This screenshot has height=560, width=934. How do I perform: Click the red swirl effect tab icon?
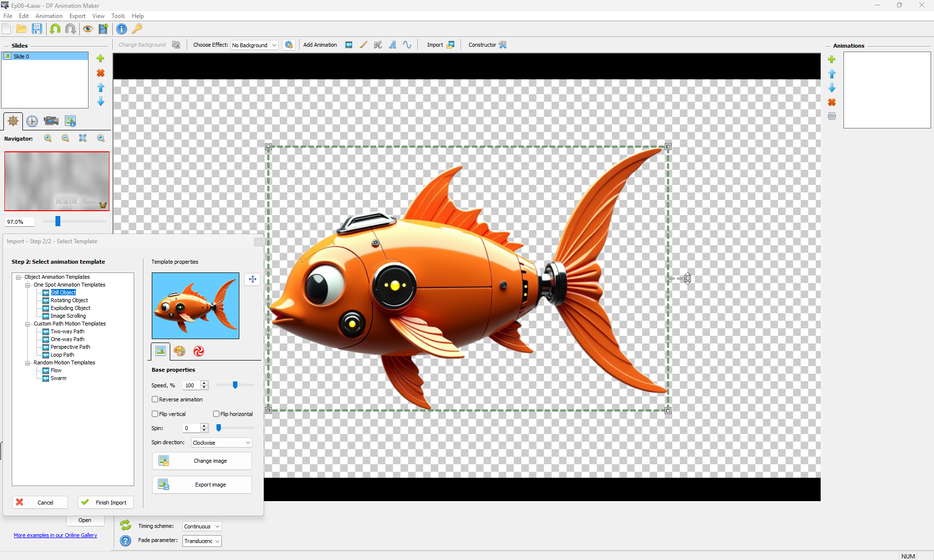(198, 351)
